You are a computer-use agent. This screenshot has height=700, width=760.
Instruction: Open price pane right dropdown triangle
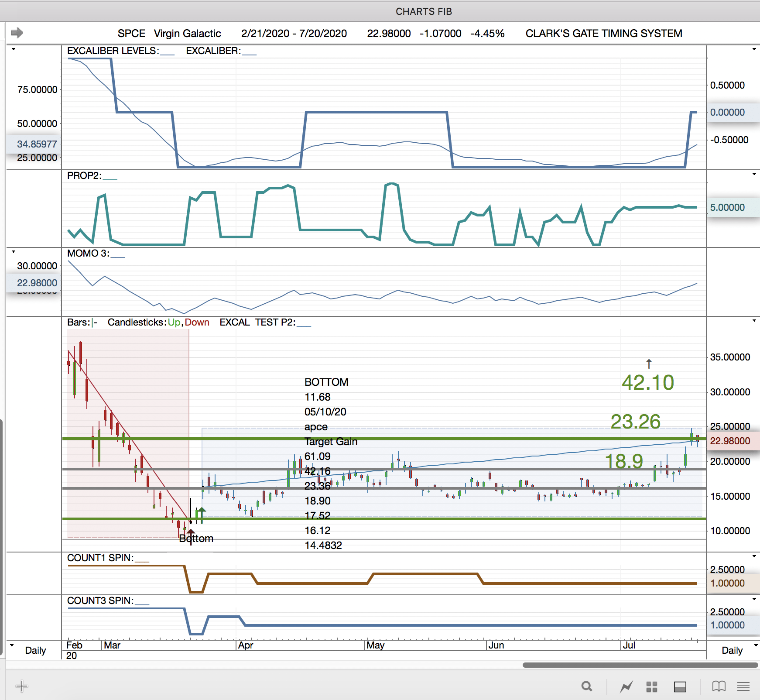754,321
